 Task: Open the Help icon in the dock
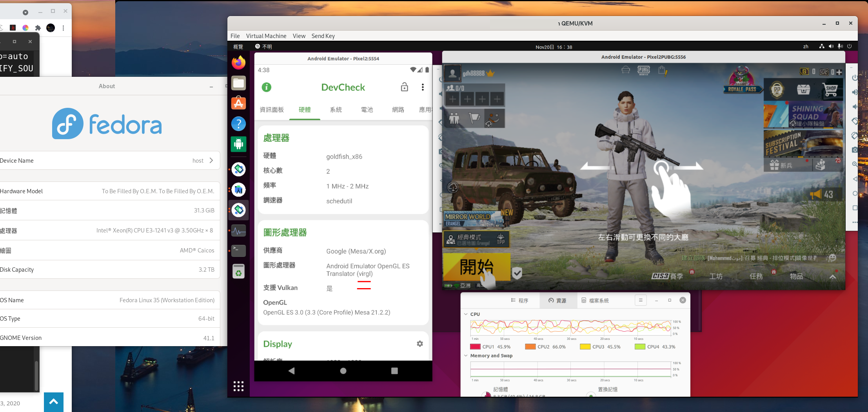pos(238,124)
